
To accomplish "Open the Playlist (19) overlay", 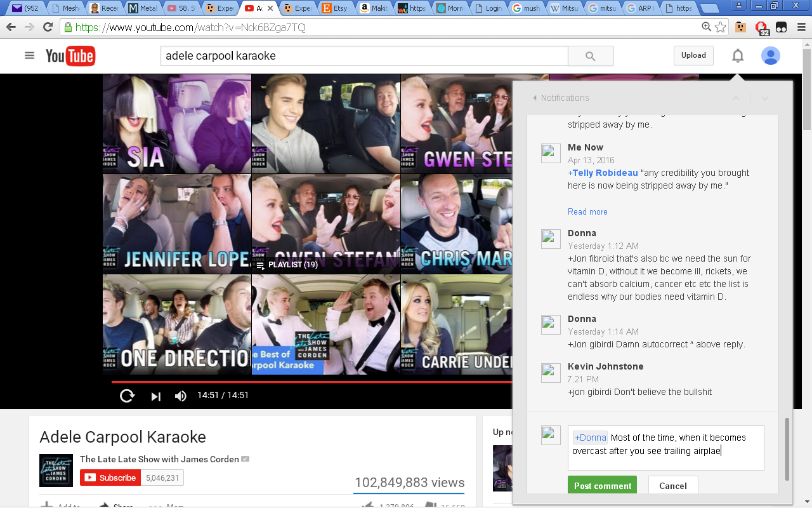I will click(x=287, y=265).
